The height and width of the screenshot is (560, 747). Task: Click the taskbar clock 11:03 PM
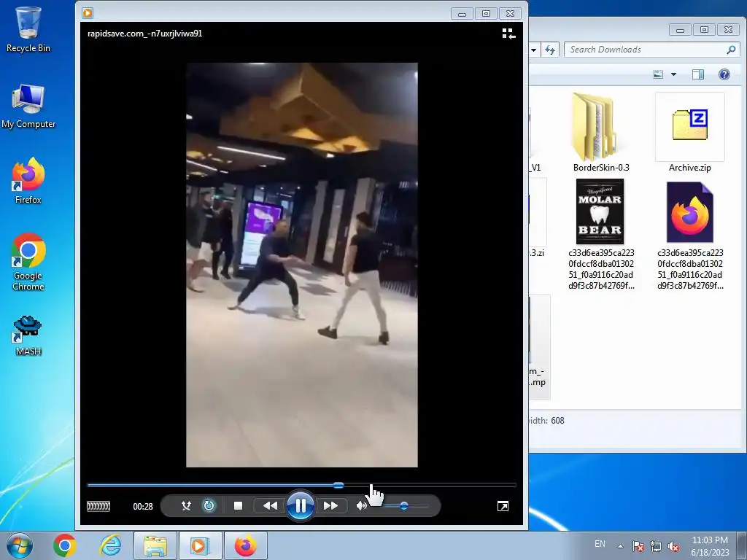tap(710, 540)
